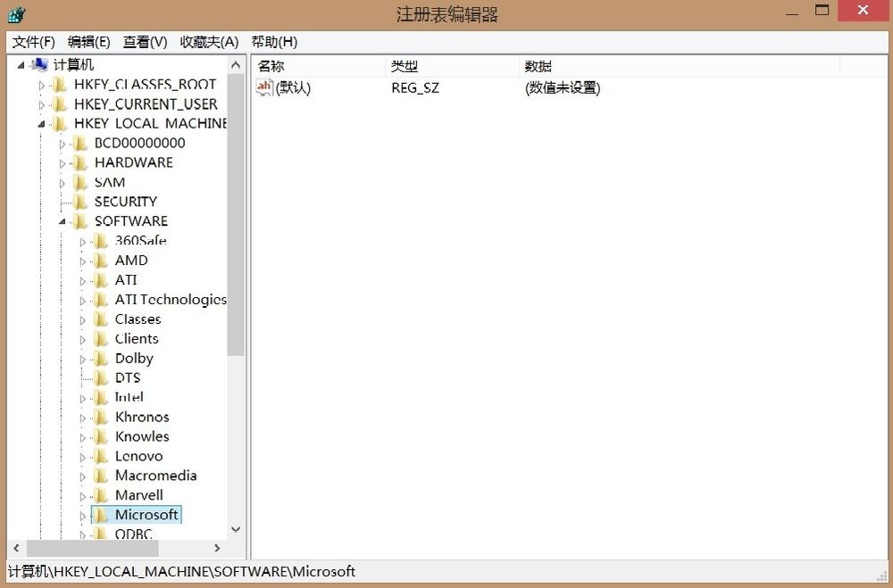Open the 编辑(E) menu

click(87, 41)
